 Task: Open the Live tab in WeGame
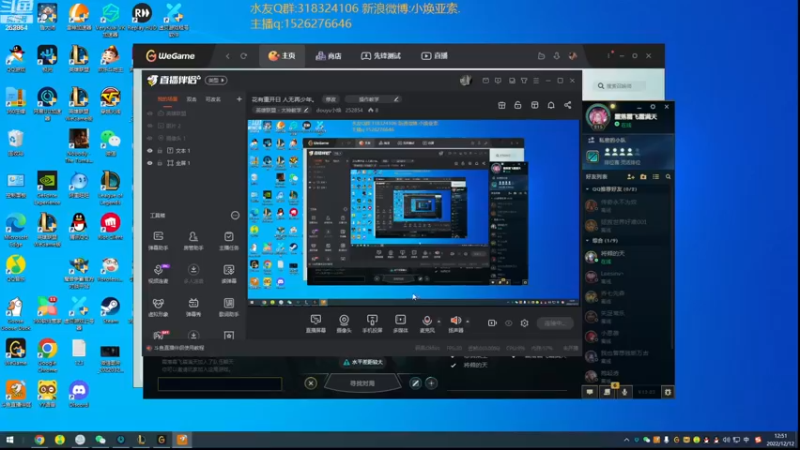coord(434,56)
